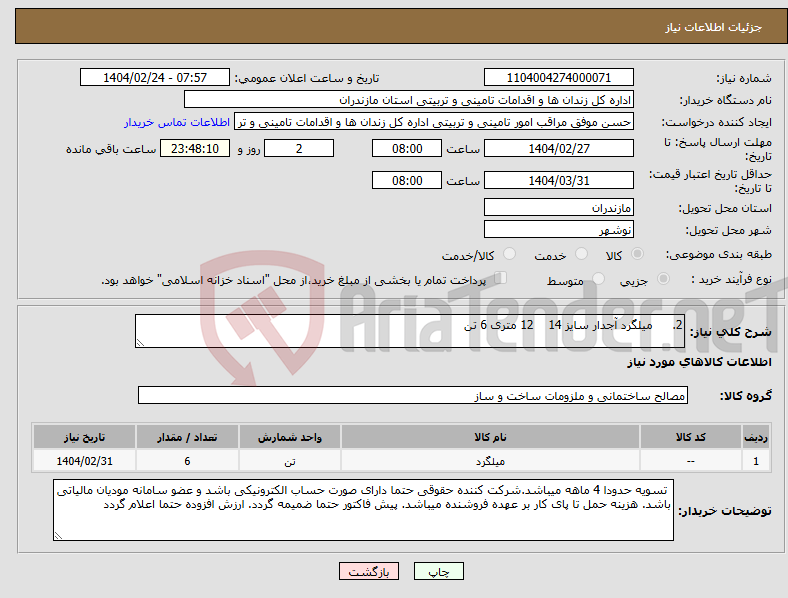This screenshot has height=598, width=788.
Task: Click the remaining time field 23:48:10
Action: tap(195, 148)
